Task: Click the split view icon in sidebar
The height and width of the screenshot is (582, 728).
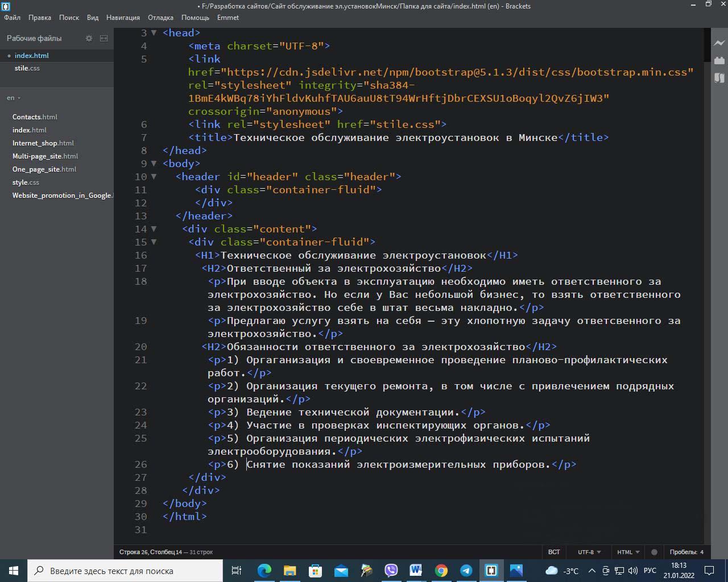Action: coord(104,38)
